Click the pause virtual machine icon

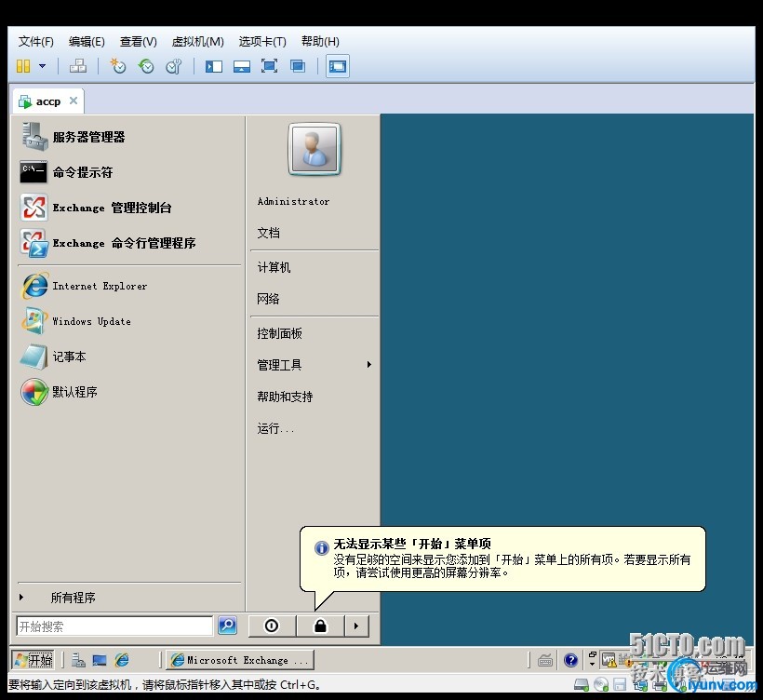23,66
